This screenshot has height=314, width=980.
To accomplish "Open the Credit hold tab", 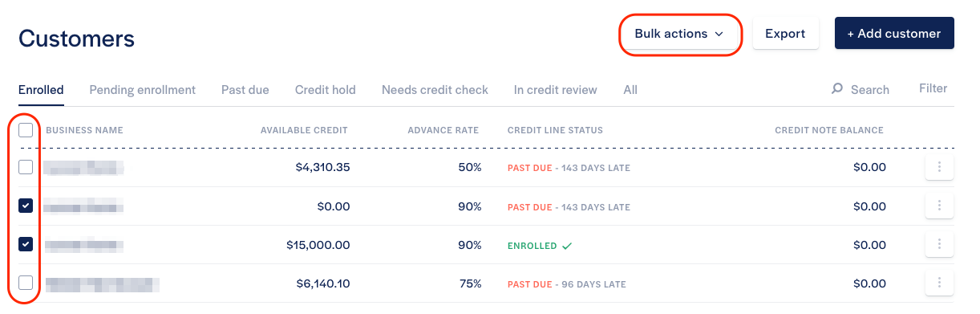I will coord(326,90).
